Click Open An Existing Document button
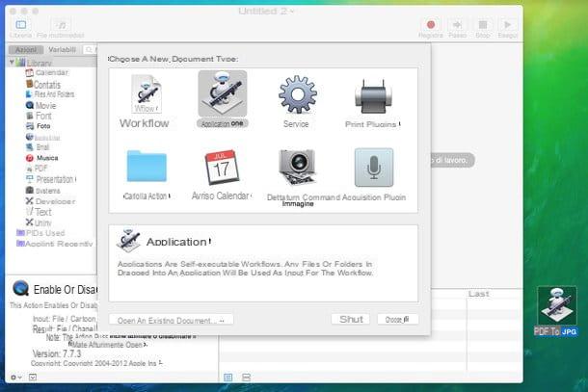 pyautogui.click(x=171, y=320)
